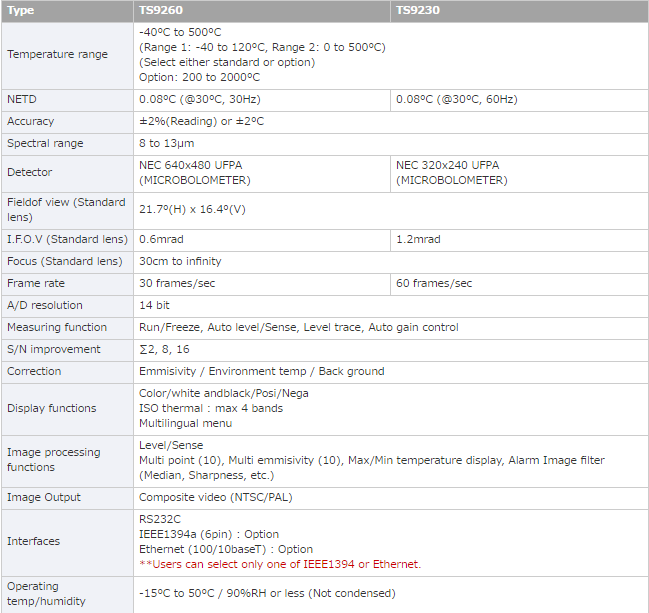This screenshot has height=613, width=649.
Task: Click '30cm to infinity' value
Action: pyautogui.click(x=180, y=261)
